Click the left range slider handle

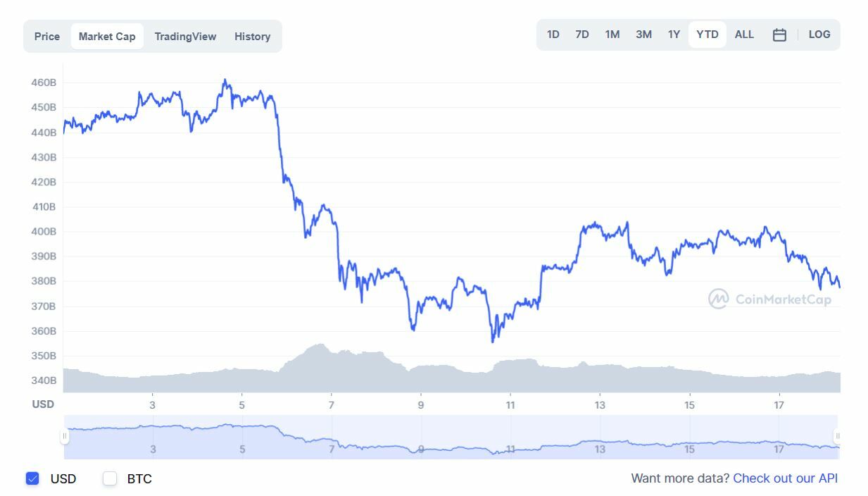65,437
